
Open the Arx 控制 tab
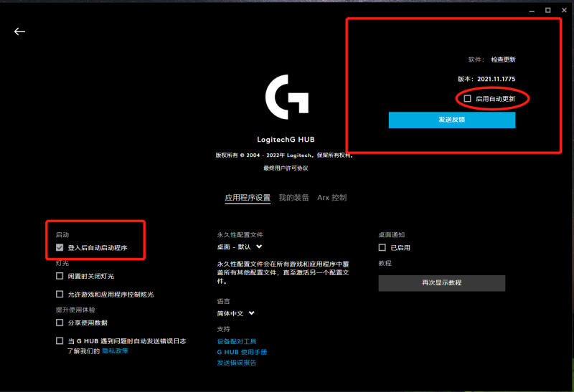331,198
